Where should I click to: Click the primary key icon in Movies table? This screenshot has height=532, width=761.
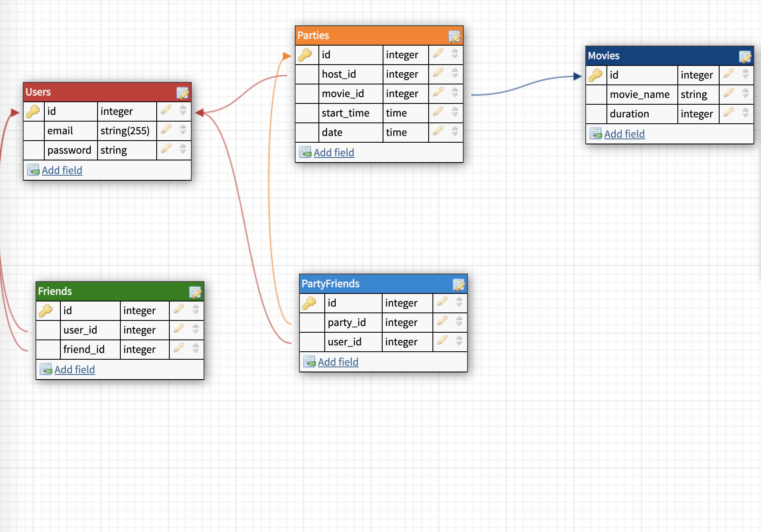click(x=596, y=75)
